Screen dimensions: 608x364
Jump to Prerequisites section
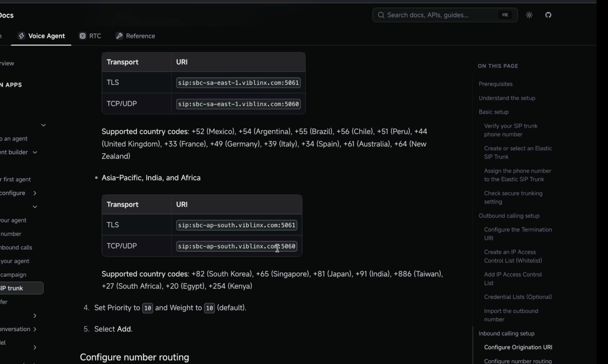[x=496, y=84]
